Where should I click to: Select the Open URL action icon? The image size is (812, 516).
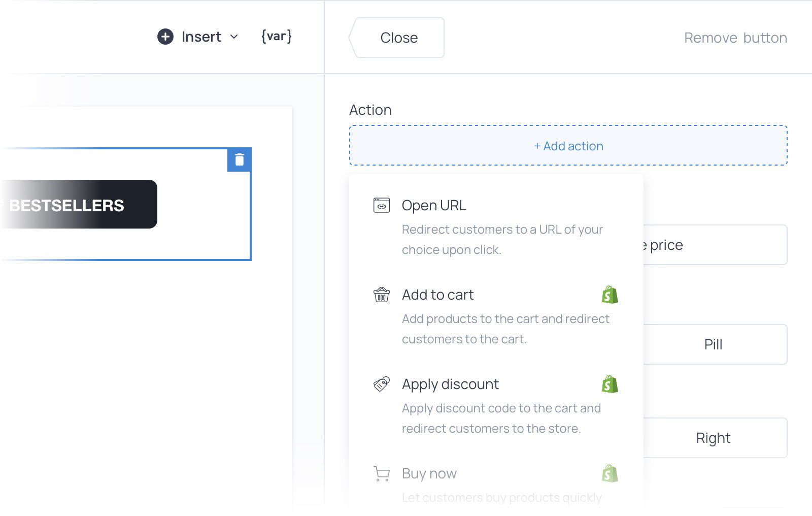pos(381,205)
